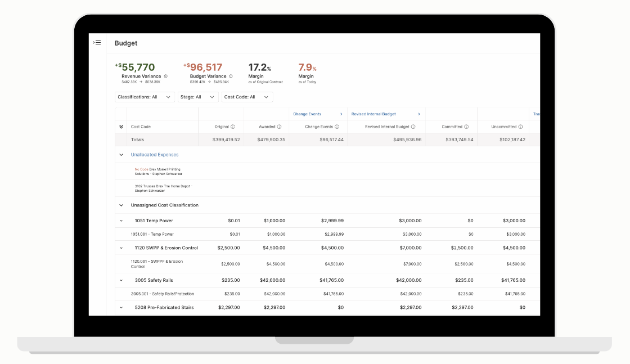630x364 pixels.
Task: Open the Unallocated Expenses link
Action: point(155,155)
